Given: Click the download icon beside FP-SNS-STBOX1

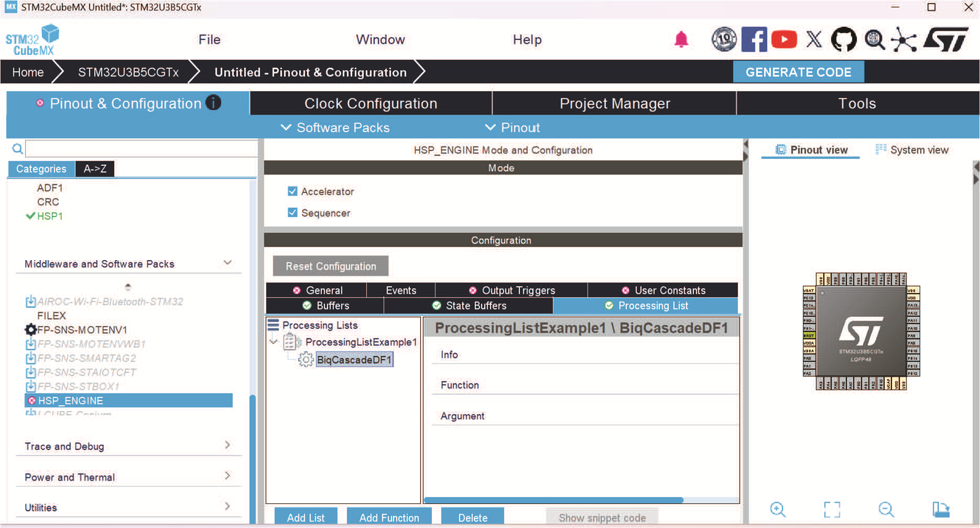Looking at the screenshot, I should pos(31,386).
